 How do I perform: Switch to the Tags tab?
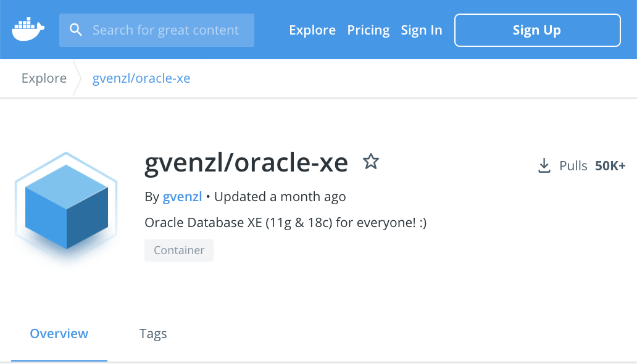(153, 334)
